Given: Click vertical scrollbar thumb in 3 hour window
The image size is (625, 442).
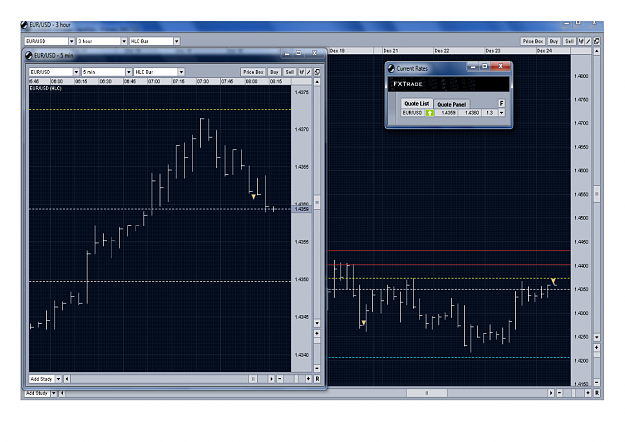Looking at the screenshot, I should [x=597, y=194].
